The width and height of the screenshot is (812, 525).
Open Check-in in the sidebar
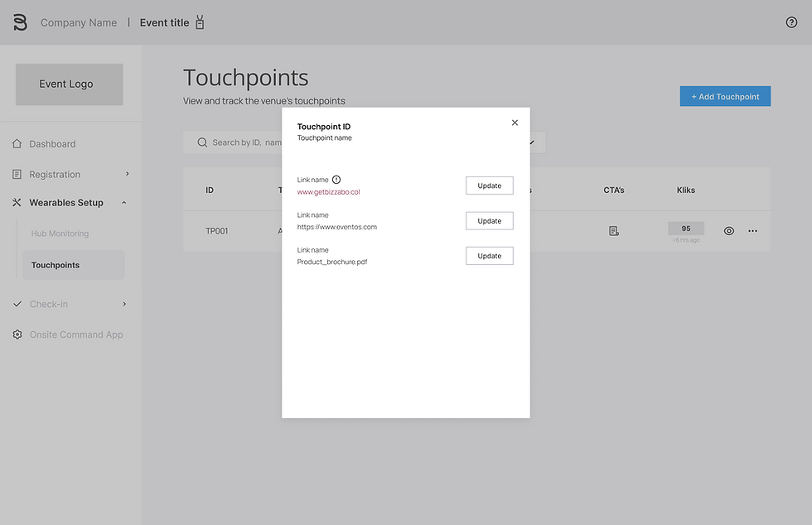(x=49, y=304)
